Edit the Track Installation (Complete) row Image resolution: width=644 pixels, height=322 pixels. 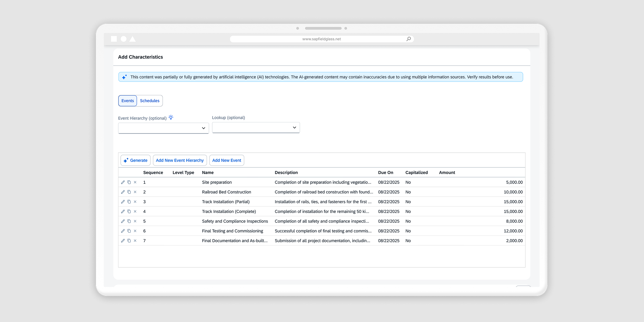(x=123, y=212)
